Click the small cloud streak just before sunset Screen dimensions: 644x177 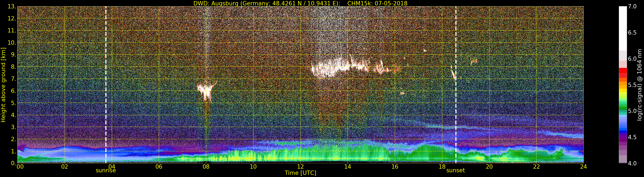click(453, 73)
